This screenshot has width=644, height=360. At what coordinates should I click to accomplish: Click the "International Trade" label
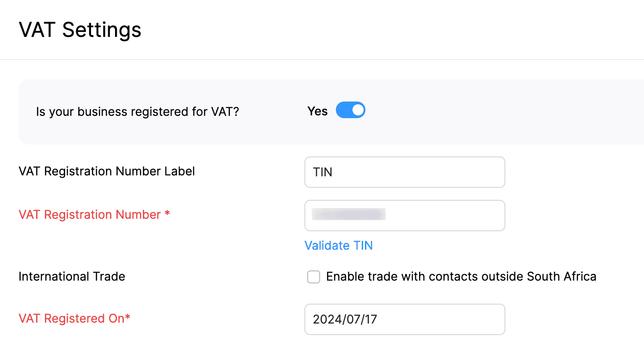coord(72,276)
